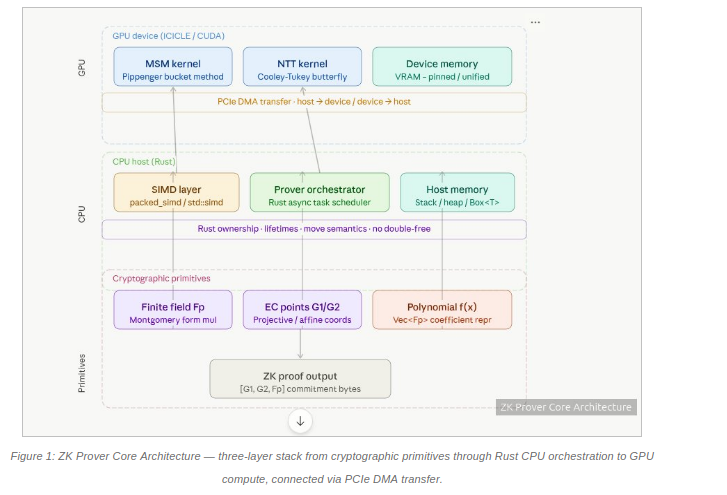Image resolution: width=727 pixels, height=495 pixels.
Task: Click the EC points G1/G2 block
Action: click(300, 310)
